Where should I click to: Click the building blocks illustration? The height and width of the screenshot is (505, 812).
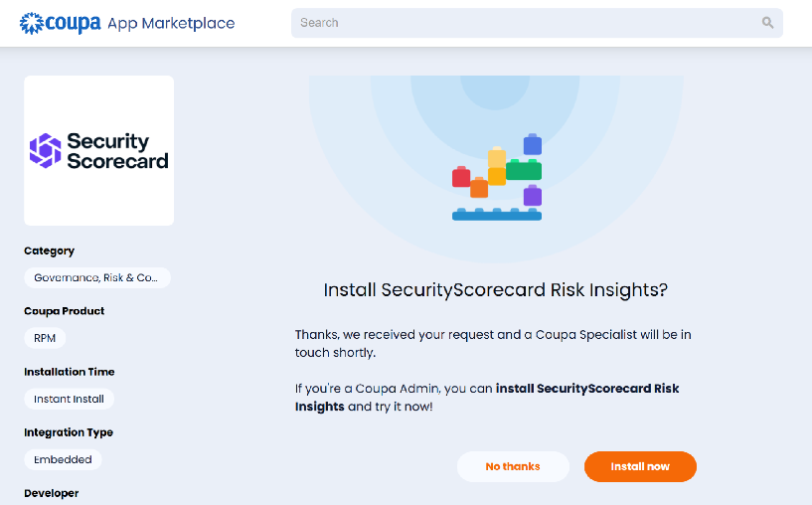pos(497,177)
